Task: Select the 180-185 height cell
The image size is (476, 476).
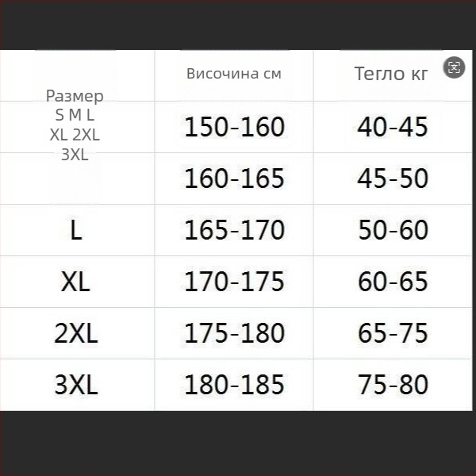Action: 234,386
